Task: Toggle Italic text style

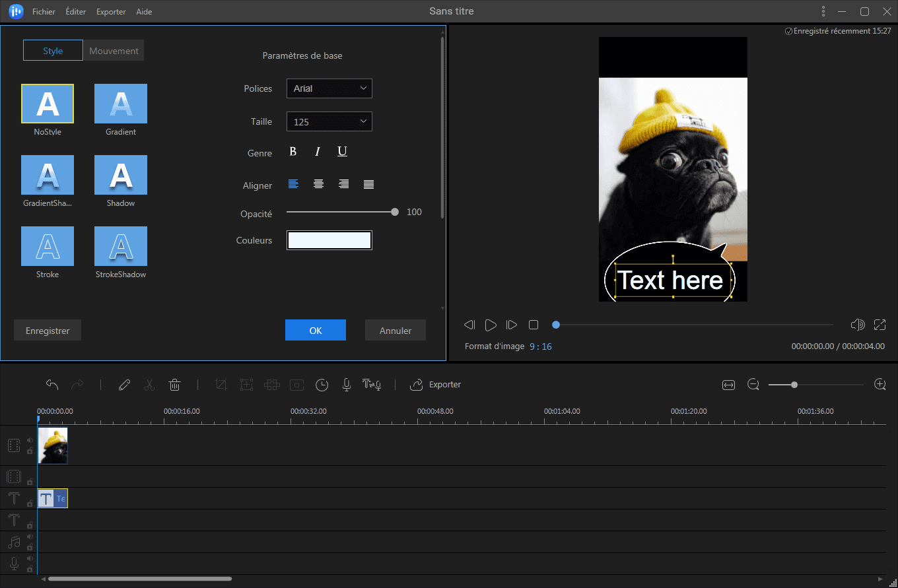Action: [318, 152]
